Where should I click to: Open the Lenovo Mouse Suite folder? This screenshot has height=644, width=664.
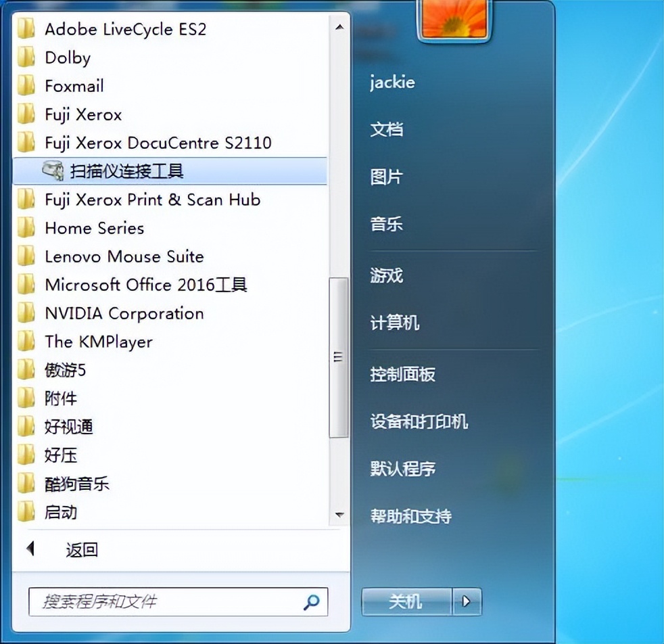coord(124,256)
